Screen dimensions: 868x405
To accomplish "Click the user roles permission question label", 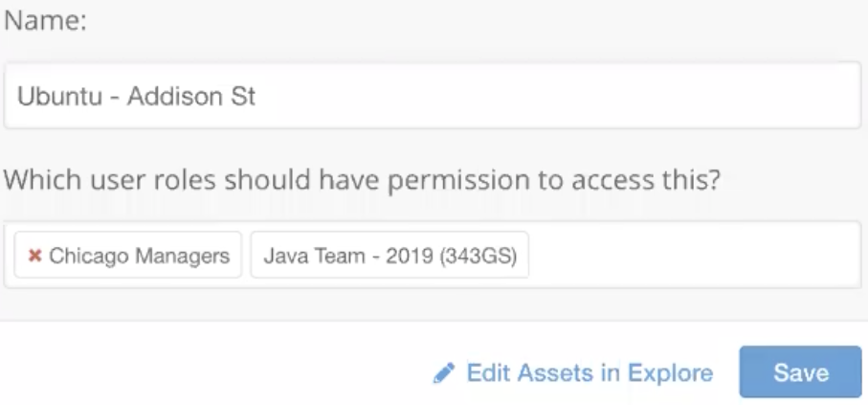I will (363, 179).
